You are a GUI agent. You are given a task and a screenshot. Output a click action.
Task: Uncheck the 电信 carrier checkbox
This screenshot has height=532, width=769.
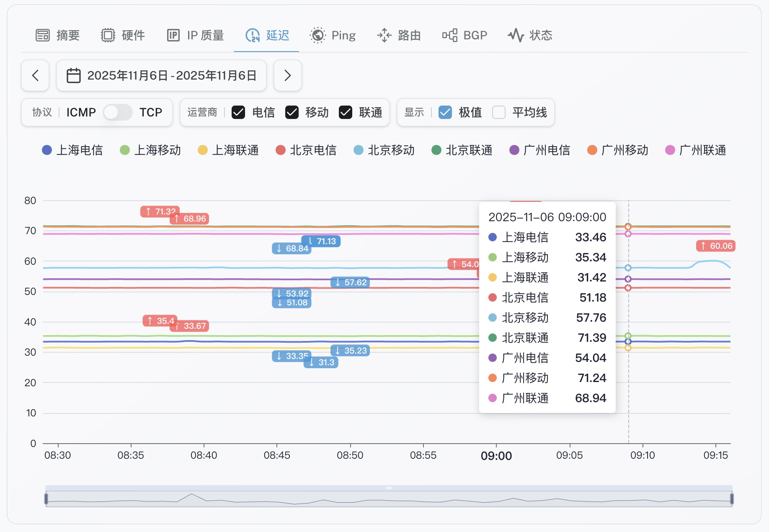pos(238,112)
